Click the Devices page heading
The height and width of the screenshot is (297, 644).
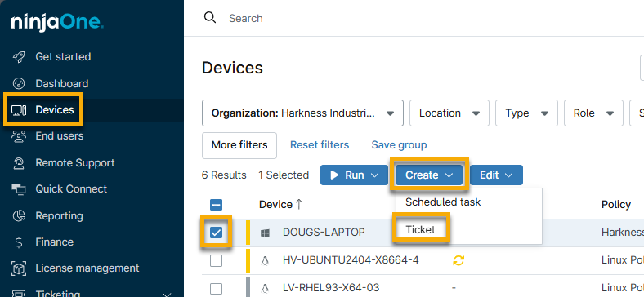(x=232, y=68)
